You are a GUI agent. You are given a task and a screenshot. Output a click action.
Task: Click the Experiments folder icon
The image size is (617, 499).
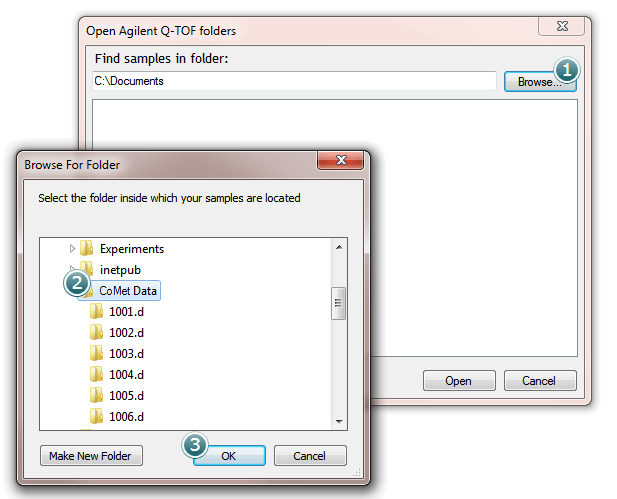click(x=87, y=248)
